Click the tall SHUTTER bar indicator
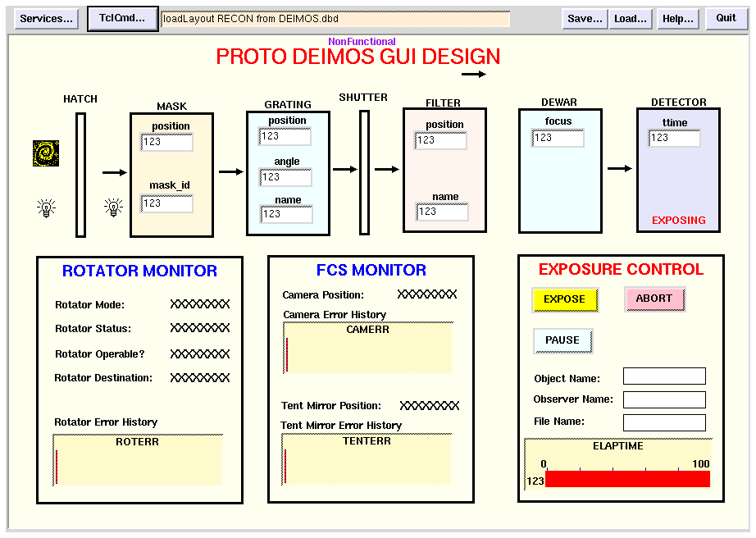Screen dimensions: 756x538 364,172
